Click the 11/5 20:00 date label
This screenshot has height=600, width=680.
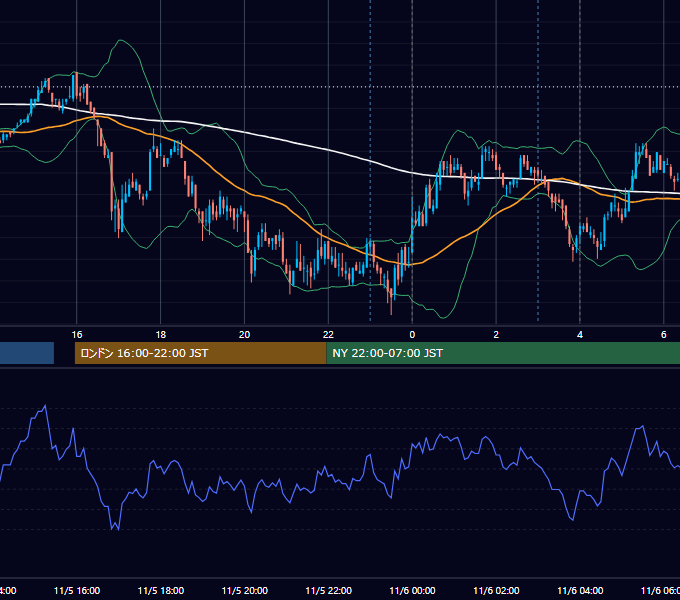click(245, 590)
